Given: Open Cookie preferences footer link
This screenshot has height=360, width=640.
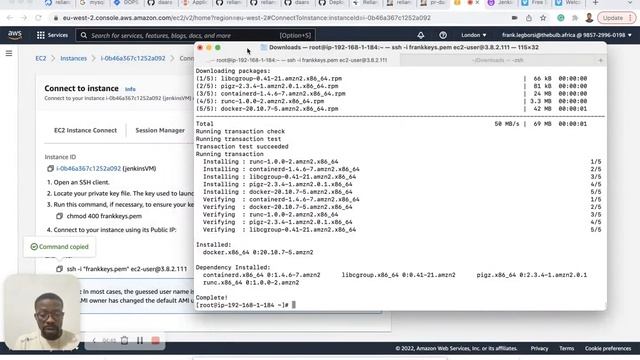Looking at the screenshot, I should point(608,349).
